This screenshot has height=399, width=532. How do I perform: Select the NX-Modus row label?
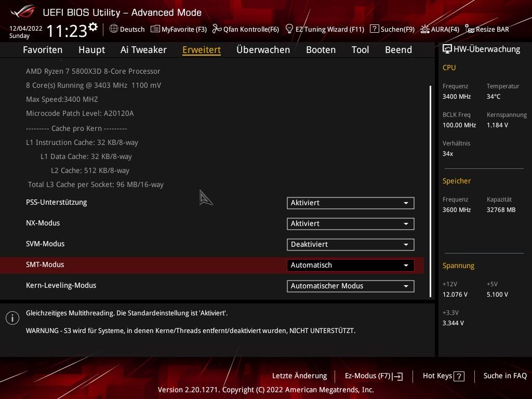[x=43, y=223]
